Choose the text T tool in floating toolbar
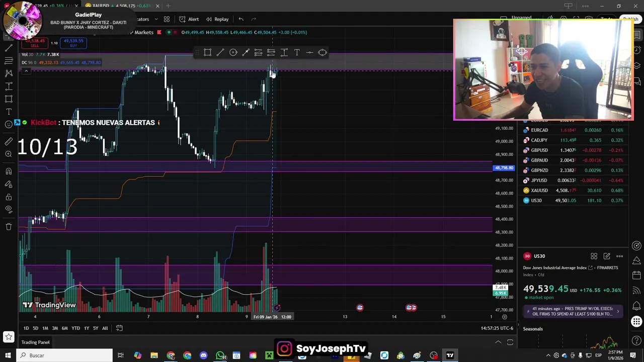 point(297,52)
